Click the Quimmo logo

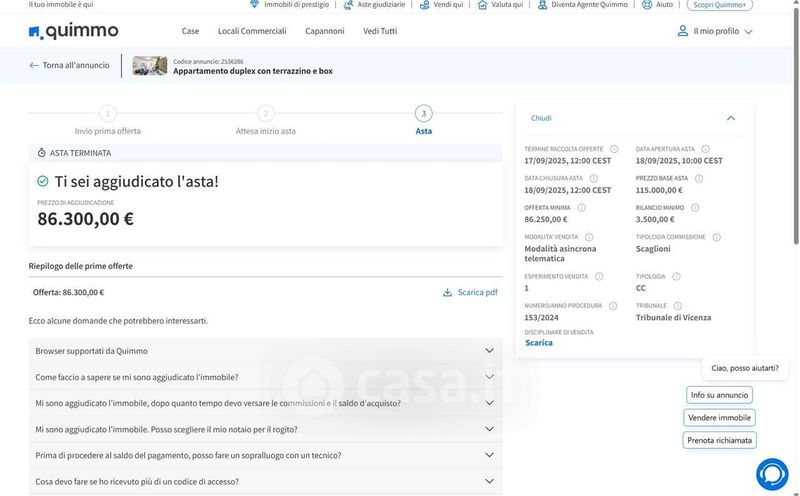pyautogui.click(x=73, y=31)
